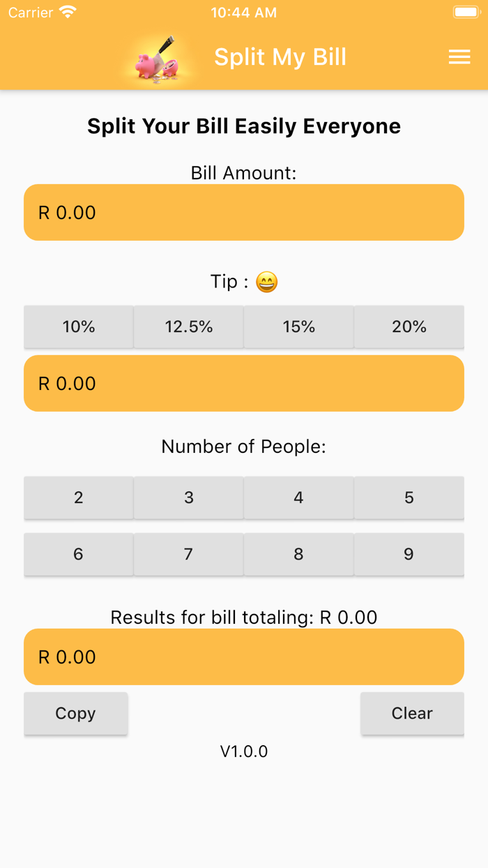Select 9 as number of people

(409, 554)
